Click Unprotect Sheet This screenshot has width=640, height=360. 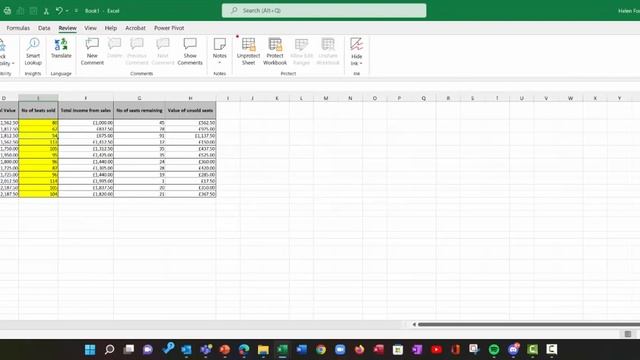(x=248, y=51)
